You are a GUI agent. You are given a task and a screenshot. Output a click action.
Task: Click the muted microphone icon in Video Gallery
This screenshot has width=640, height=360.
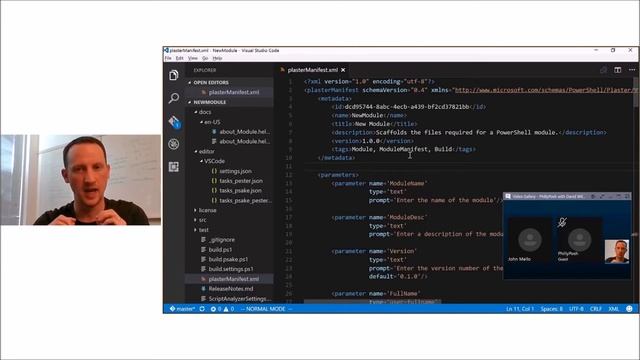562,222
